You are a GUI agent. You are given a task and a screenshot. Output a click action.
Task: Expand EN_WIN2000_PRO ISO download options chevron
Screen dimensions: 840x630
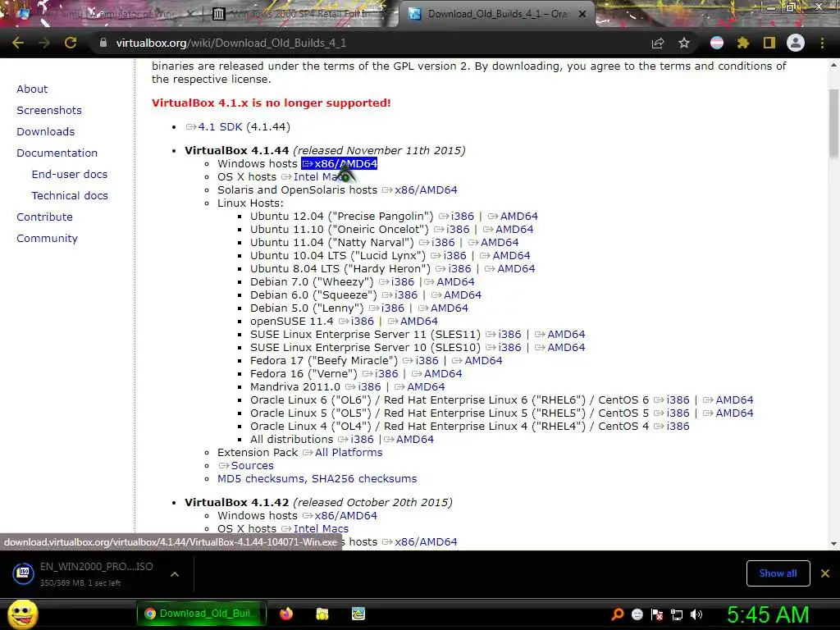[175, 573]
